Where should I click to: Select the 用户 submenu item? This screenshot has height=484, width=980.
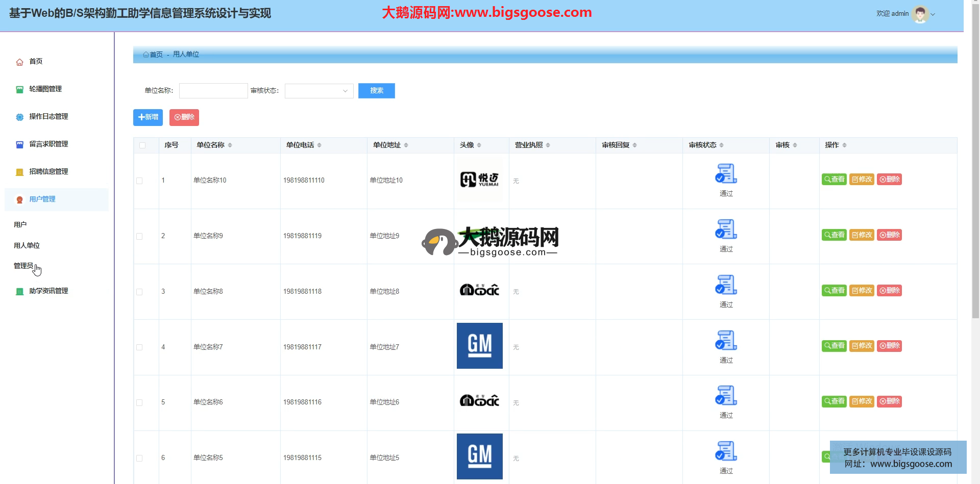[20, 224]
